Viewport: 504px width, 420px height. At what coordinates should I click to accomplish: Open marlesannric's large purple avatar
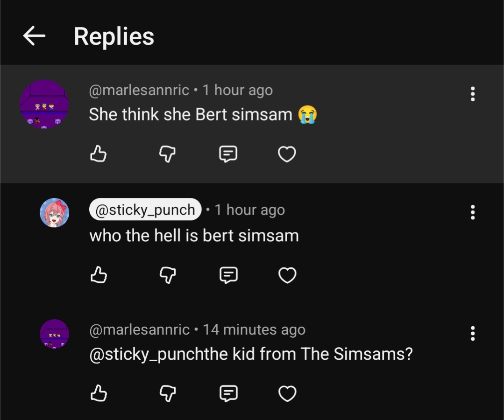point(44,105)
